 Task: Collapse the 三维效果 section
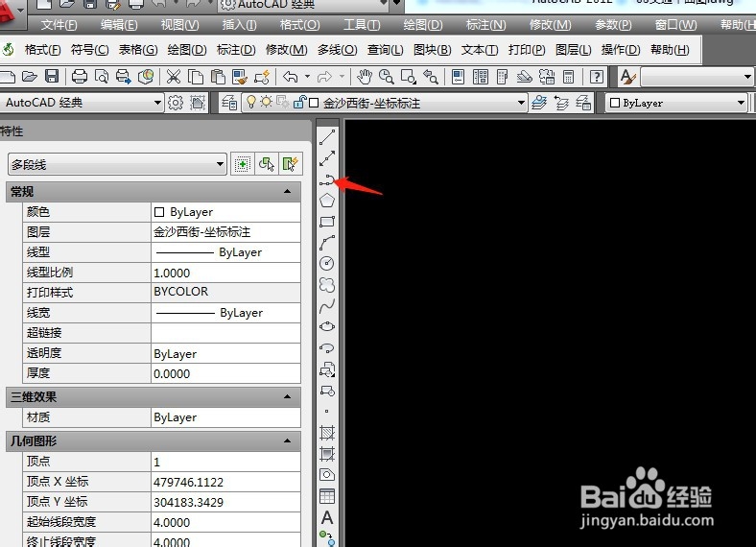point(288,396)
